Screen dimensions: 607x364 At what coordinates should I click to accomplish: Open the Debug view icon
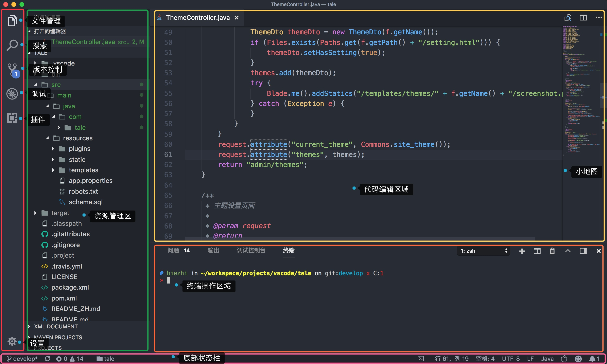pos(12,94)
